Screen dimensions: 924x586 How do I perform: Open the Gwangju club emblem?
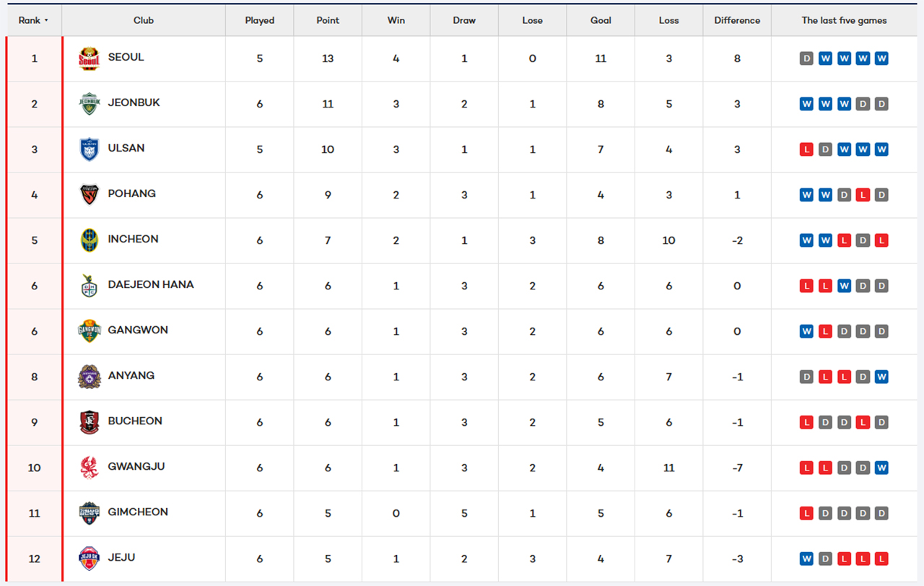click(x=89, y=468)
